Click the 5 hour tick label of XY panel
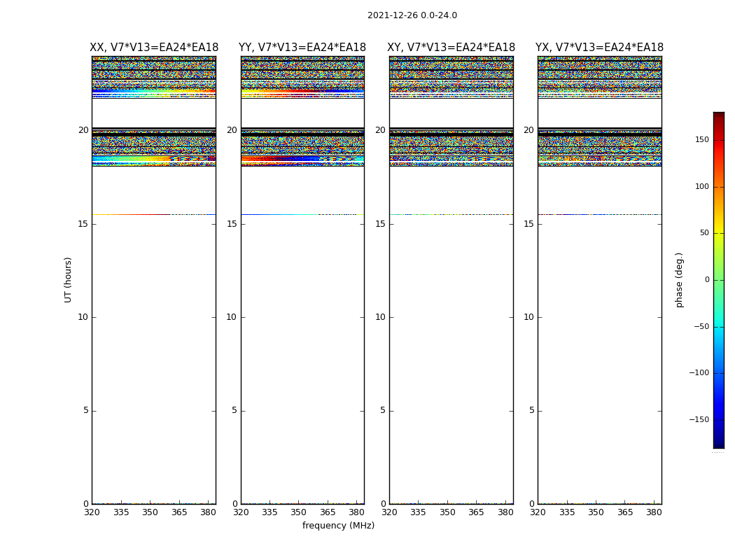 pos(382,411)
